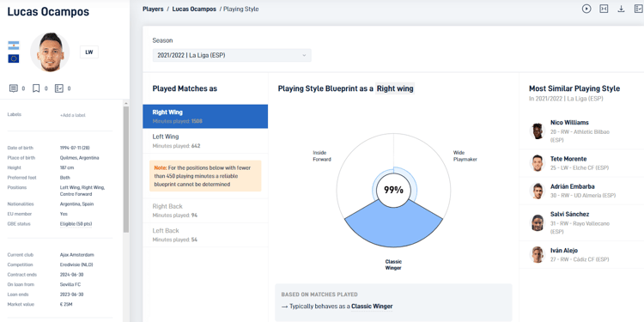Click Iván Alejo avatar image

click(x=538, y=255)
